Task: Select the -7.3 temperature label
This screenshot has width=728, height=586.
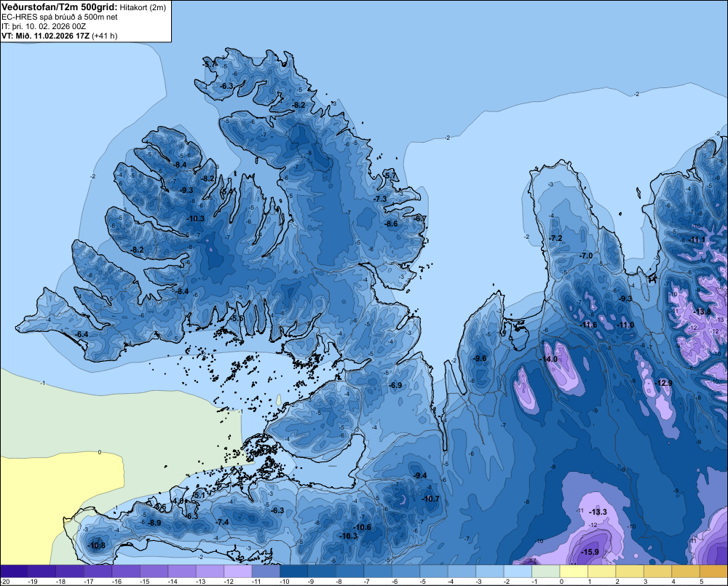Action: pyautogui.click(x=380, y=198)
